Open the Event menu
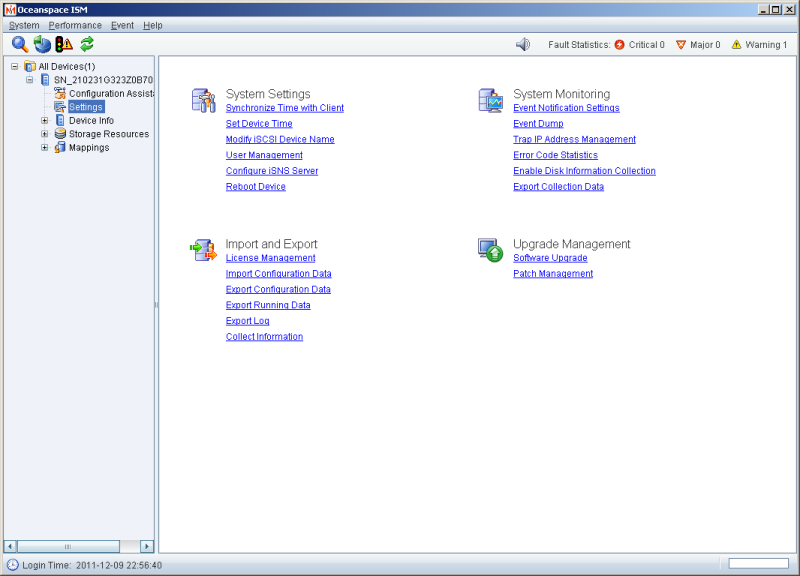Viewport: 800px width, 576px height. 122,26
